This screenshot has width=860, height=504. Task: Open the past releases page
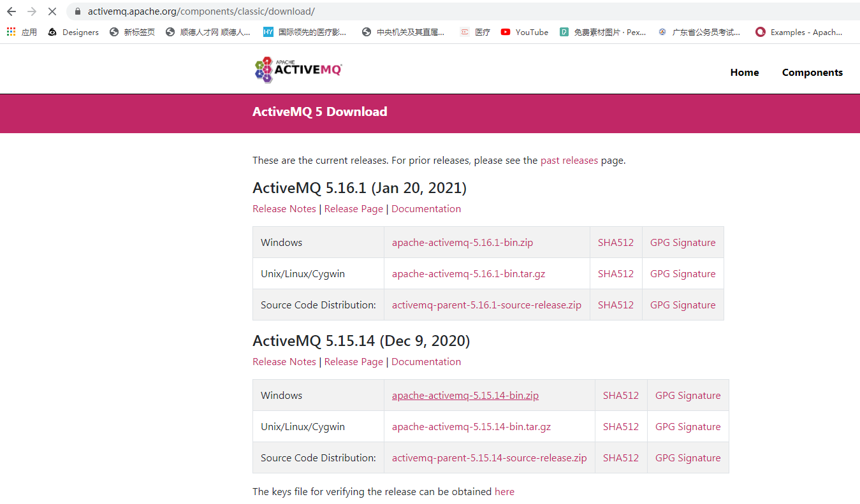coord(569,160)
